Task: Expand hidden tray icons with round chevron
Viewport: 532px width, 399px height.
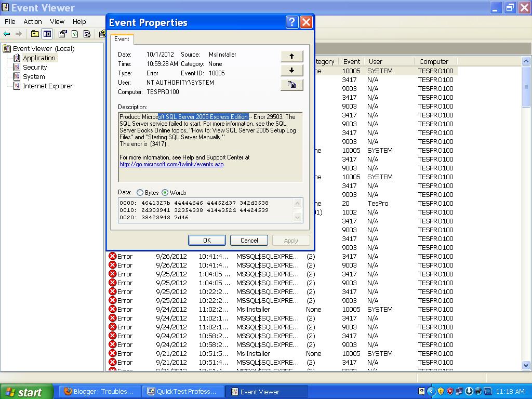Action: pyautogui.click(x=431, y=391)
